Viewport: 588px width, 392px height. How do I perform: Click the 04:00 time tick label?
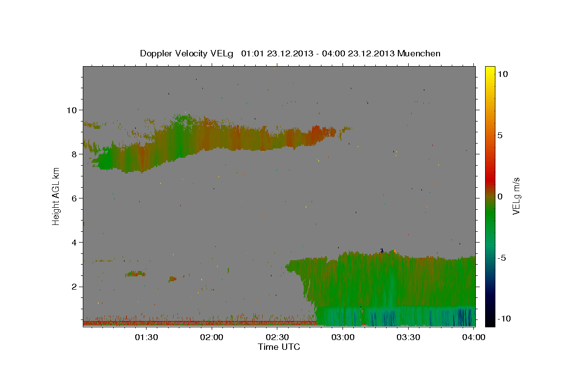[474, 337]
